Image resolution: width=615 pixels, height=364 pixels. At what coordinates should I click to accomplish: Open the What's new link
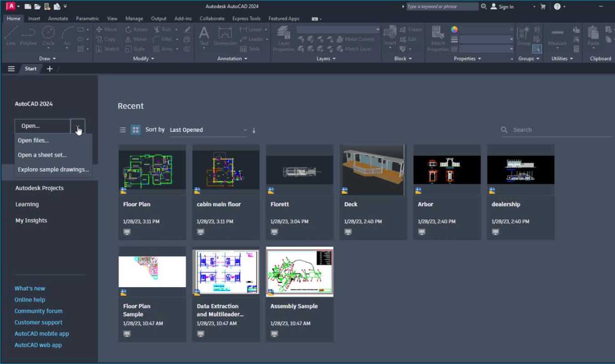[x=30, y=288]
